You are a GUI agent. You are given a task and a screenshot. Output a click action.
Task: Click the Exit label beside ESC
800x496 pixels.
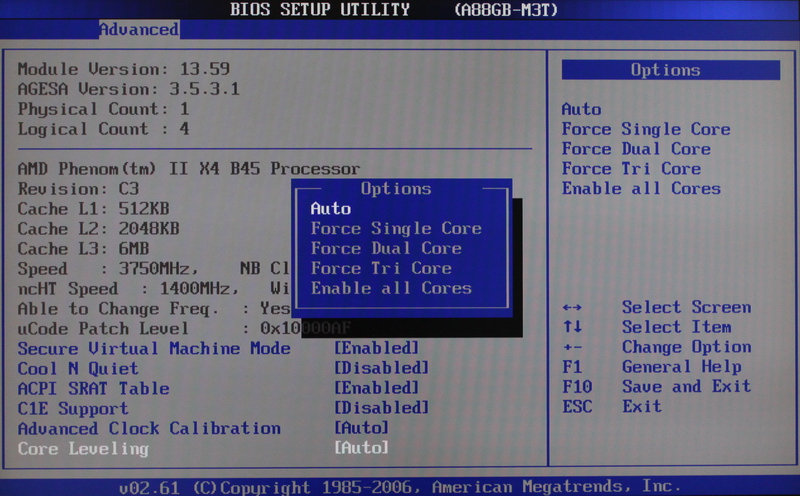(x=642, y=407)
